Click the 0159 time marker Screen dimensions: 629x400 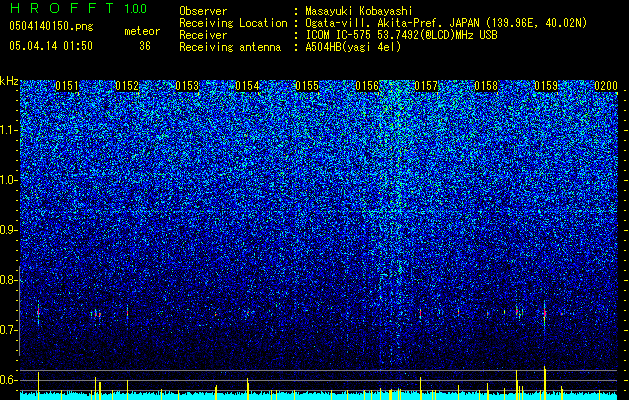[x=546, y=86]
